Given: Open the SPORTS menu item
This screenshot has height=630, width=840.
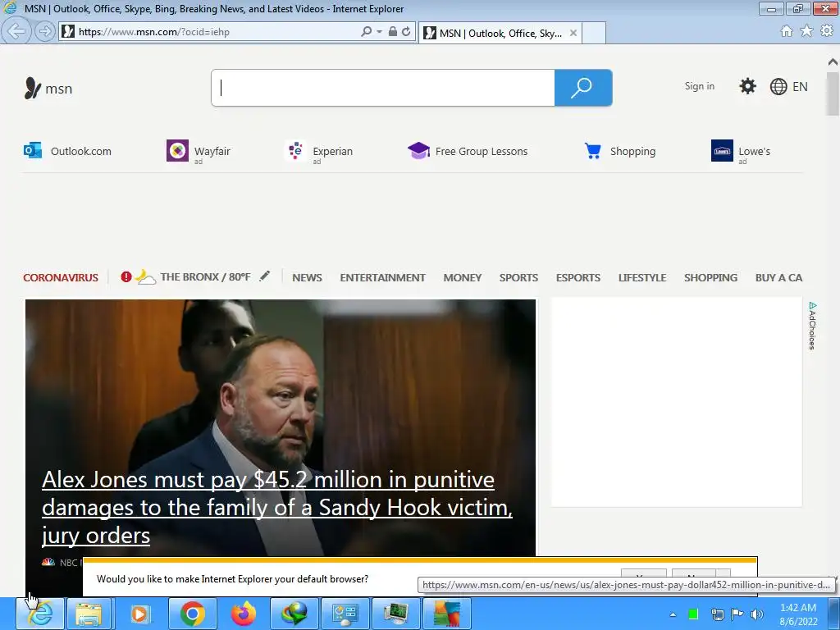Looking at the screenshot, I should click(518, 277).
